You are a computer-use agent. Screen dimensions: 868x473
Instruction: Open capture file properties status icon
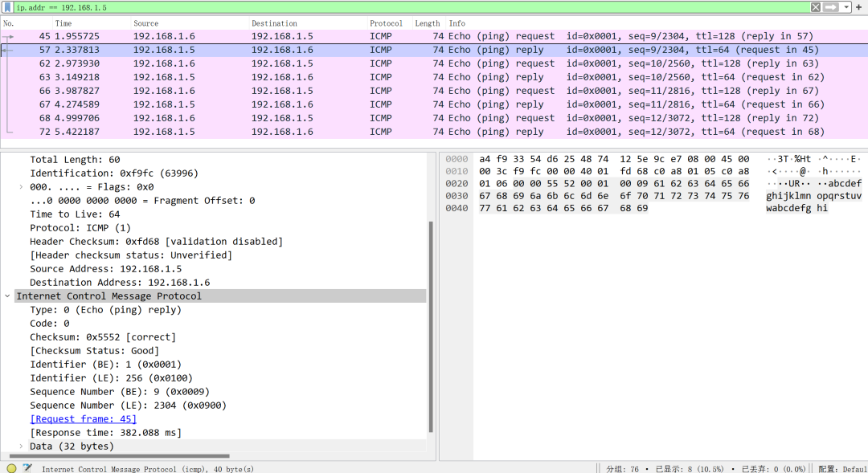point(27,468)
